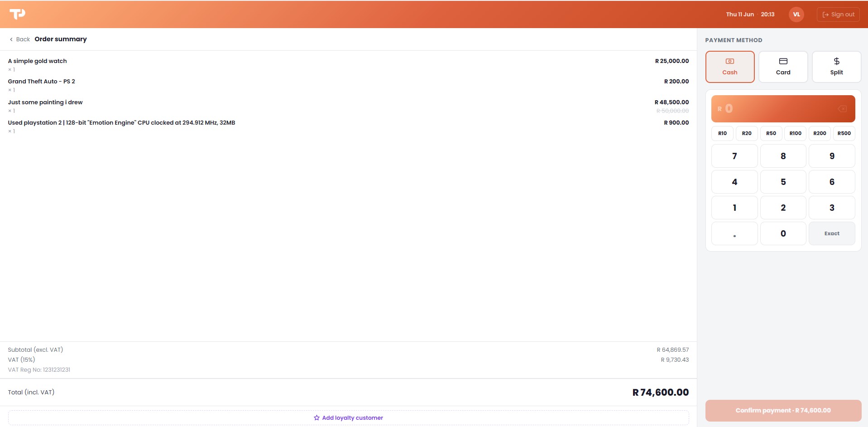Add R200 quick amount

coord(820,133)
